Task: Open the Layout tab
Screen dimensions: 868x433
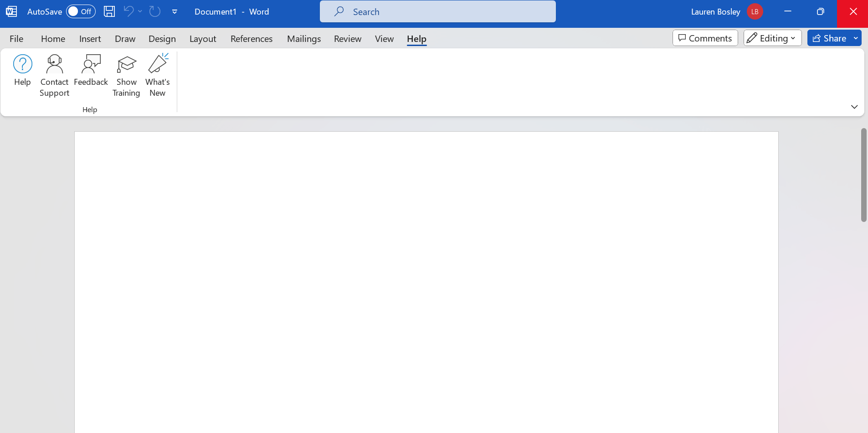Action: point(203,39)
